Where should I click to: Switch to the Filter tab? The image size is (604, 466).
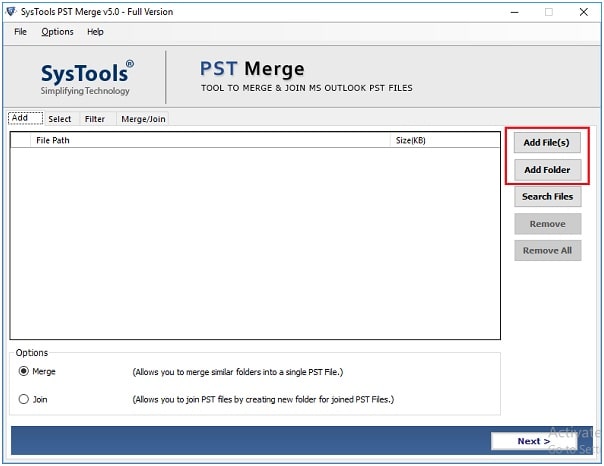(x=95, y=119)
